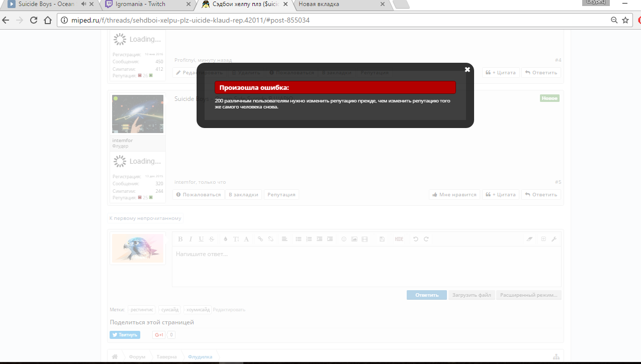Close the error dialog with the X
Viewport: 641px width, 364px height.
point(467,69)
